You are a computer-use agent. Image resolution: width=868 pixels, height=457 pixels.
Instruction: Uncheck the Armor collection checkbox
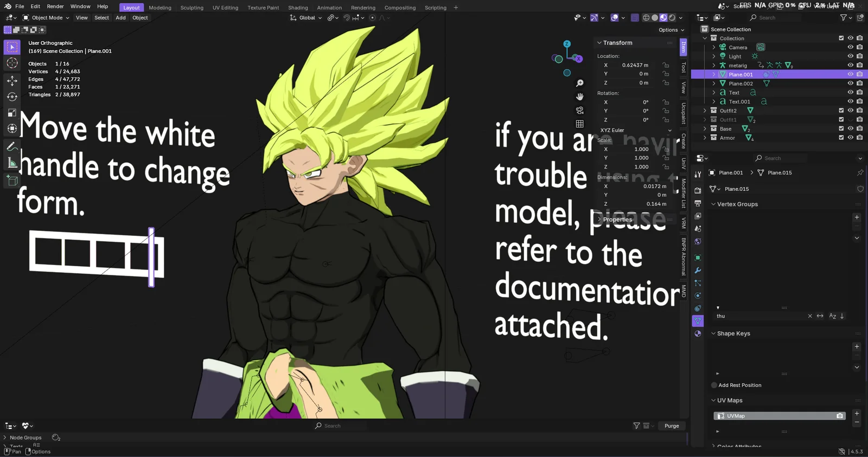point(841,138)
